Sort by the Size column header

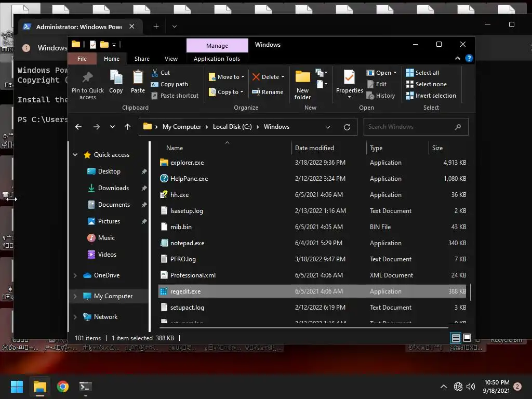click(437, 148)
